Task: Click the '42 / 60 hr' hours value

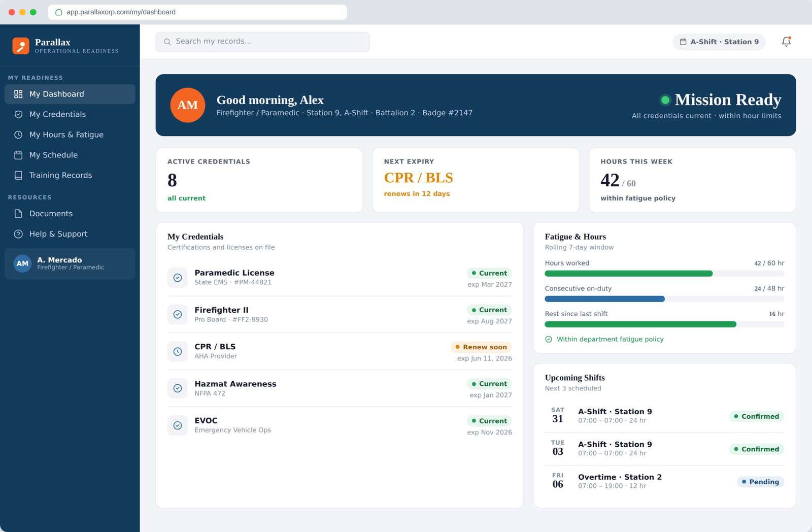Action: pos(769,263)
